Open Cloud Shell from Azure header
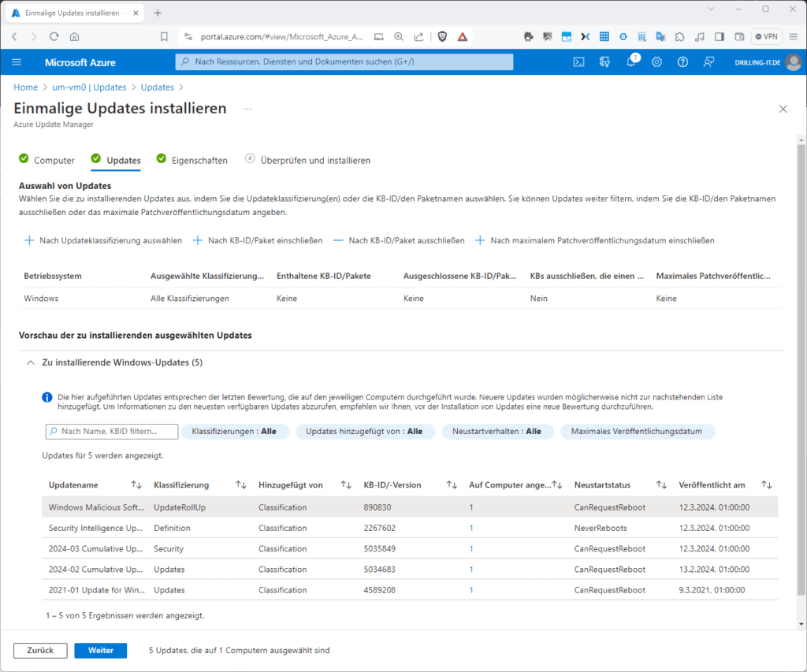The width and height of the screenshot is (807, 672). [x=579, y=62]
